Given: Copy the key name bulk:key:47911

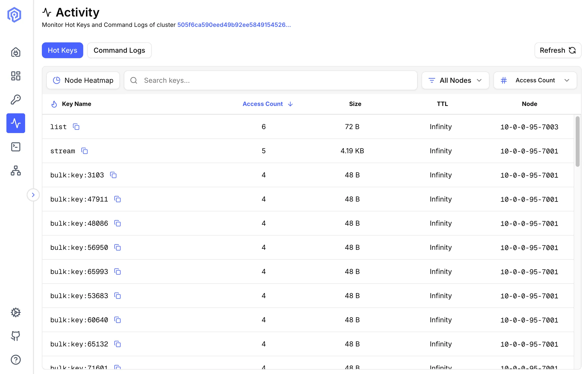Looking at the screenshot, I should tap(117, 199).
